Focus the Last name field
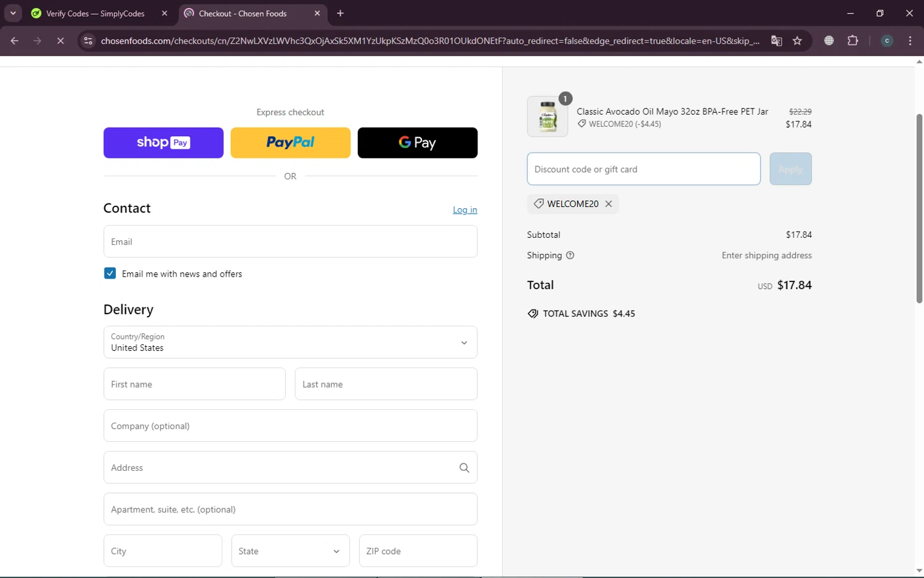Viewport: 924px width, 578px height. [386, 384]
